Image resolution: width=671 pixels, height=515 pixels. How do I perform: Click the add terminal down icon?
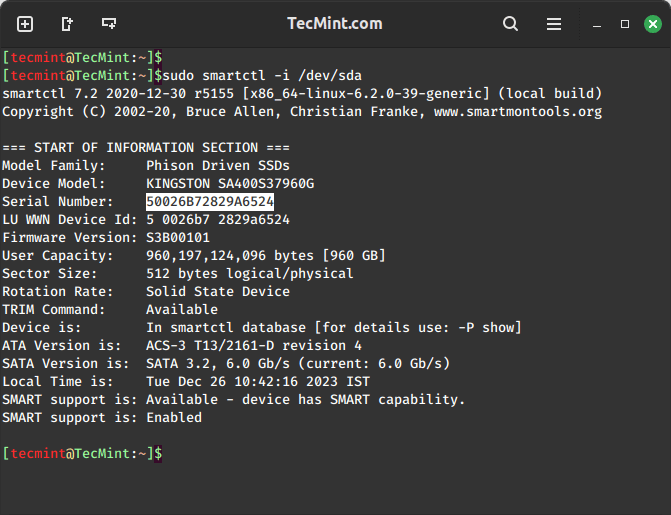[x=109, y=23]
